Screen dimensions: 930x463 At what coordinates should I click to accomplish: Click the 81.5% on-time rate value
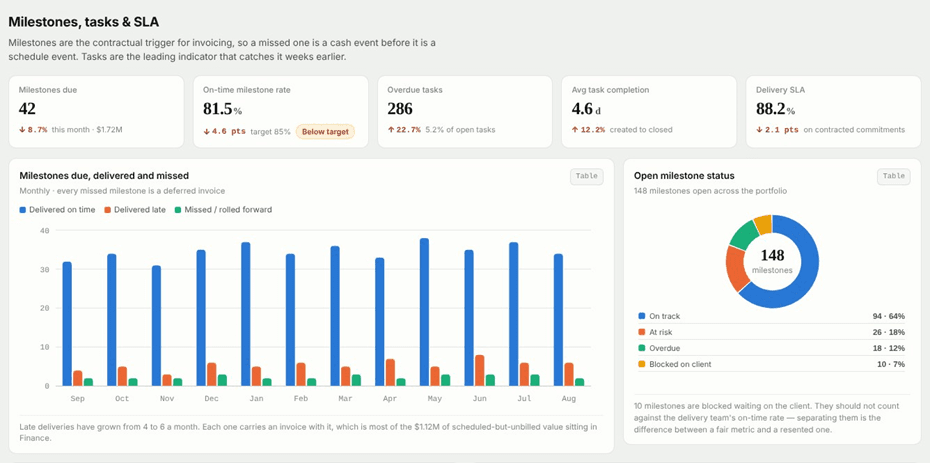tap(222, 110)
